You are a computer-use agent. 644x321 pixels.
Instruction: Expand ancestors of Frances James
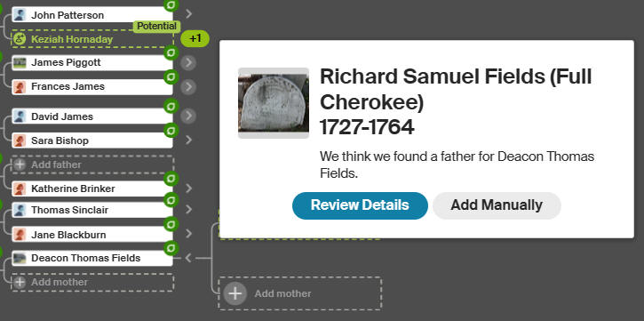pos(188,87)
